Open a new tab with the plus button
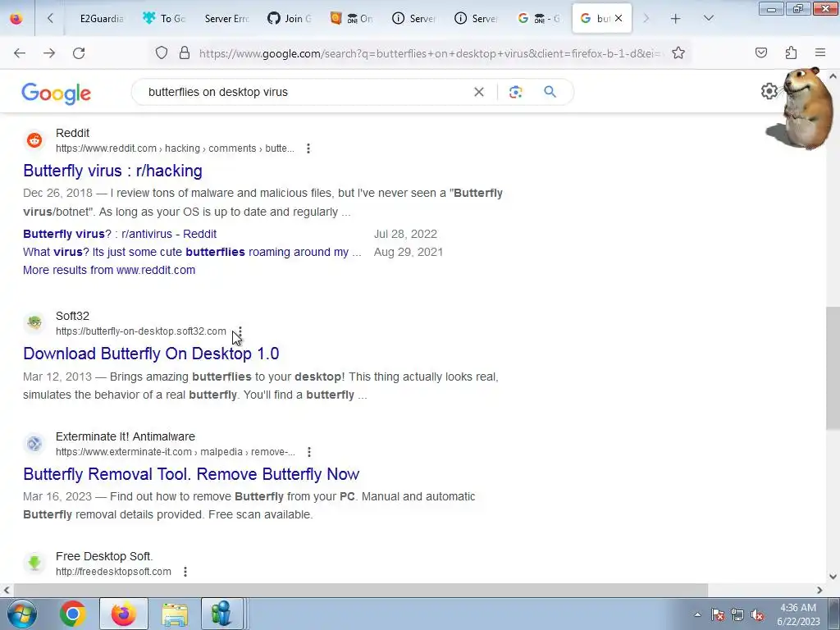This screenshot has width=840, height=630. pyautogui.click(x=676, y=19)
